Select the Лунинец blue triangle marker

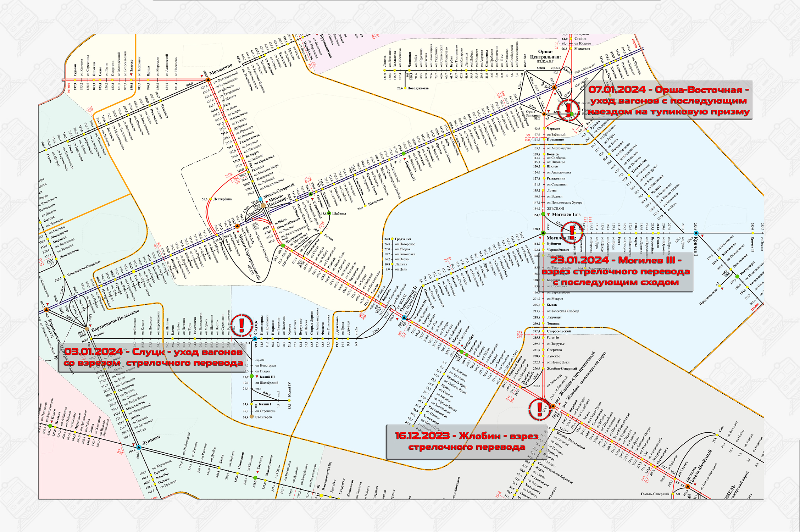(139, 448)
